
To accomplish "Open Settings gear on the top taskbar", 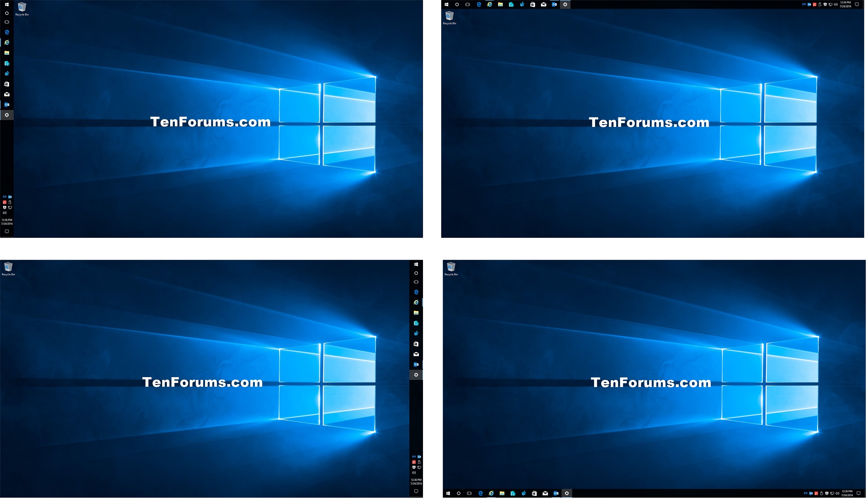I will coord(565,4).
